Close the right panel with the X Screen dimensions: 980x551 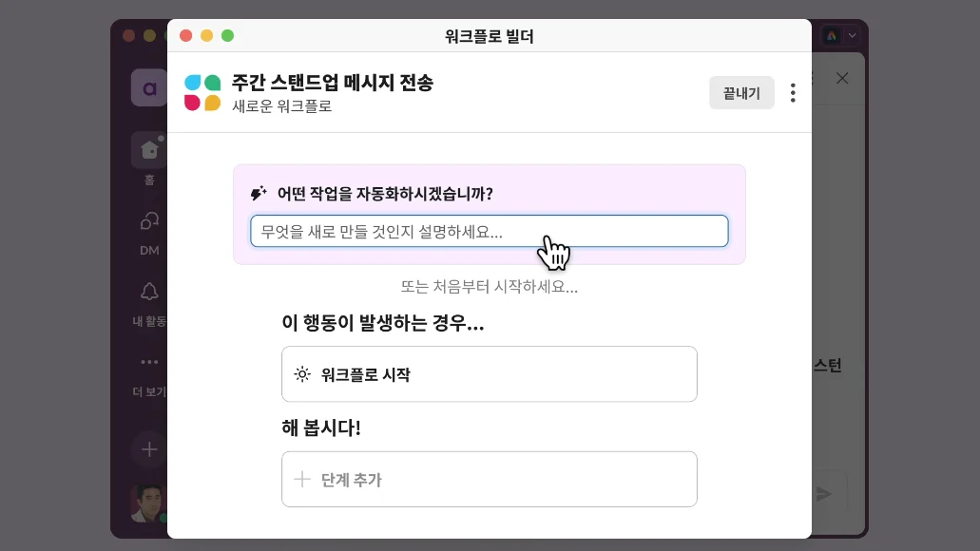841,78
